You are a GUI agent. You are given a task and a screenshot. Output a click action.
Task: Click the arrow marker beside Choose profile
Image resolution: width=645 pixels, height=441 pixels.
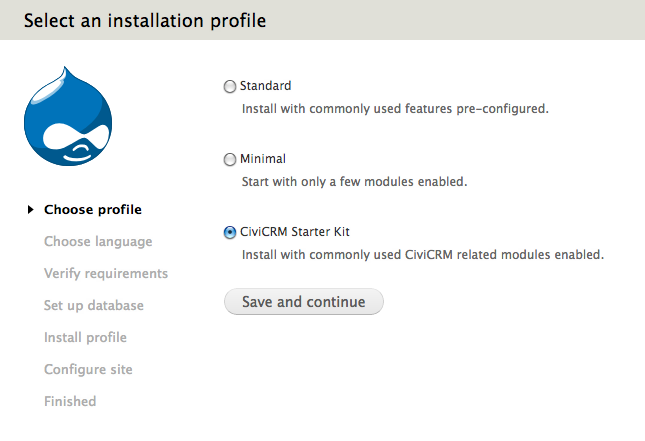coord(32,209)
